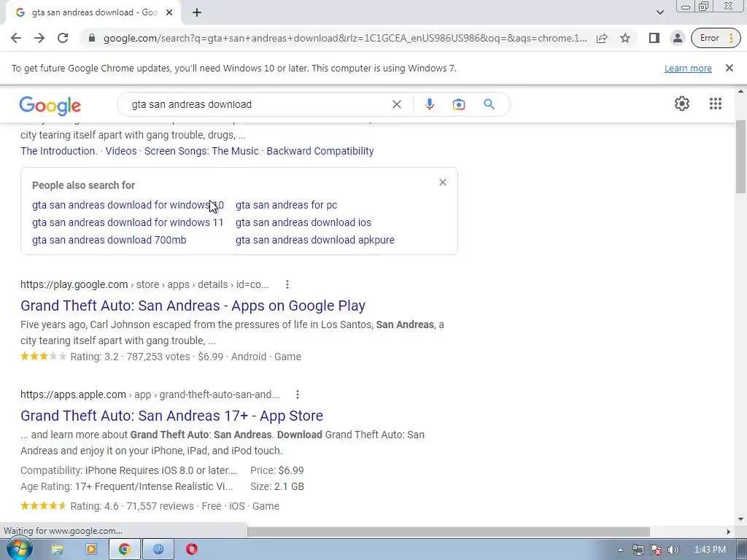Start voice search with microphone
The image size is (747, 560).
pos(429,104)
